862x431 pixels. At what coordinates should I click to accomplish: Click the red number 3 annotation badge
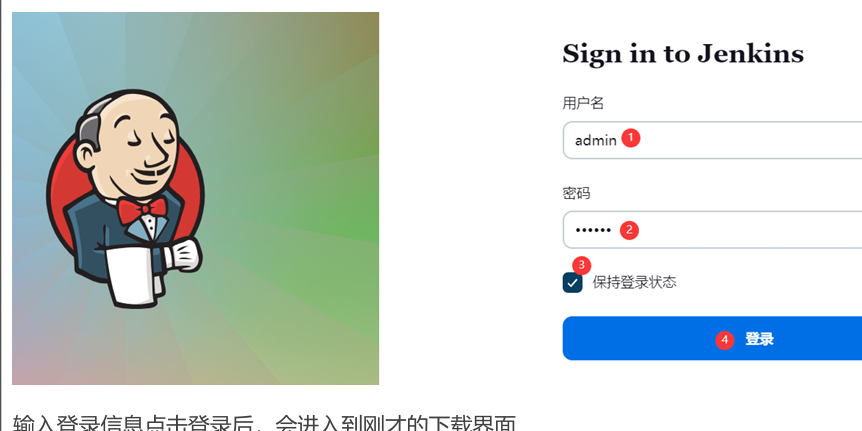point(582,265)
